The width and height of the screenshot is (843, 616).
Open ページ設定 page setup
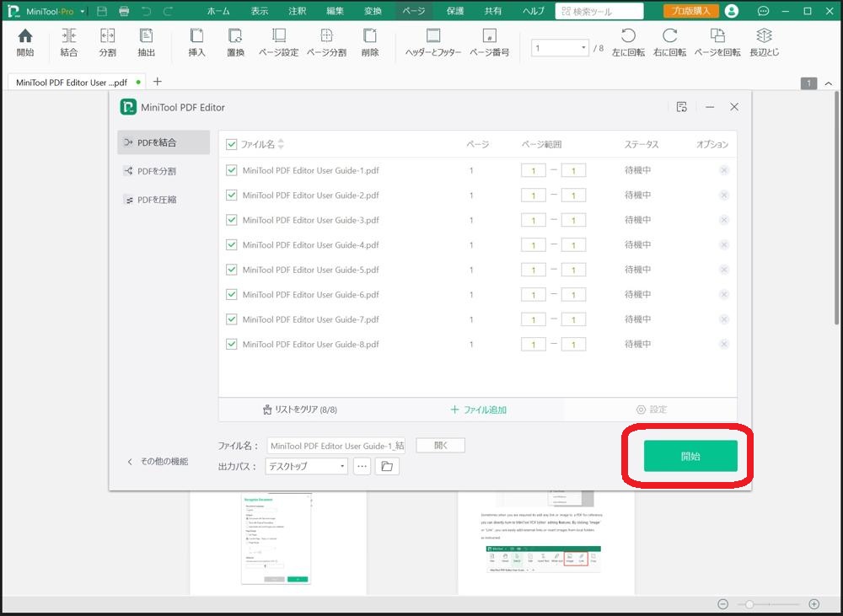click(278, 42)
